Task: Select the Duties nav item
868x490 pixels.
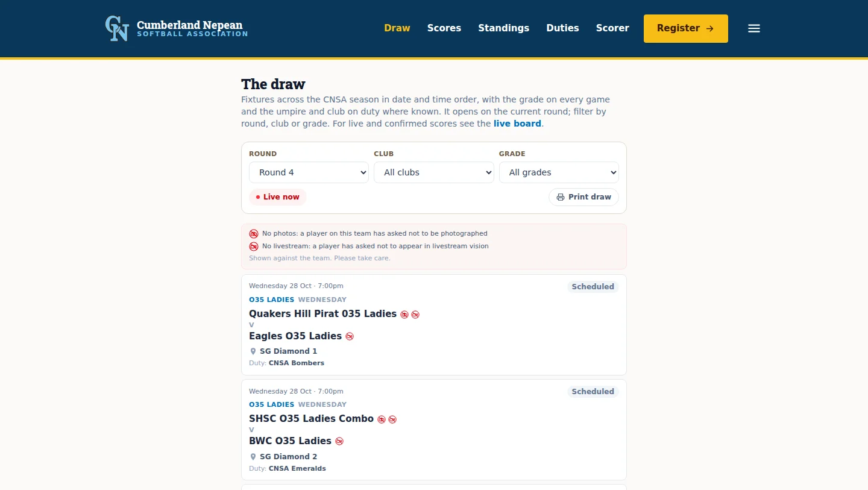Action: (x=562, y=28)
